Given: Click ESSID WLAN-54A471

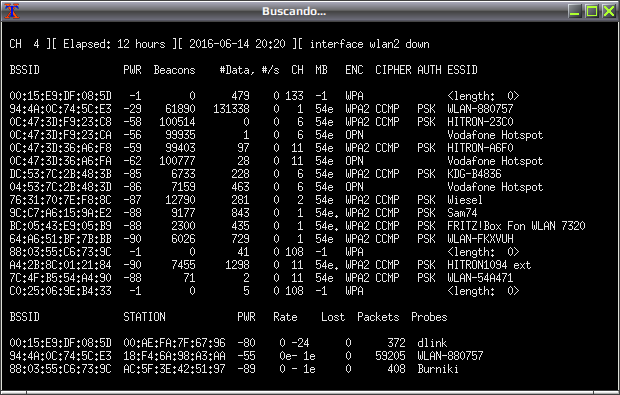Looking at the screenshot, I should (480, 278).
